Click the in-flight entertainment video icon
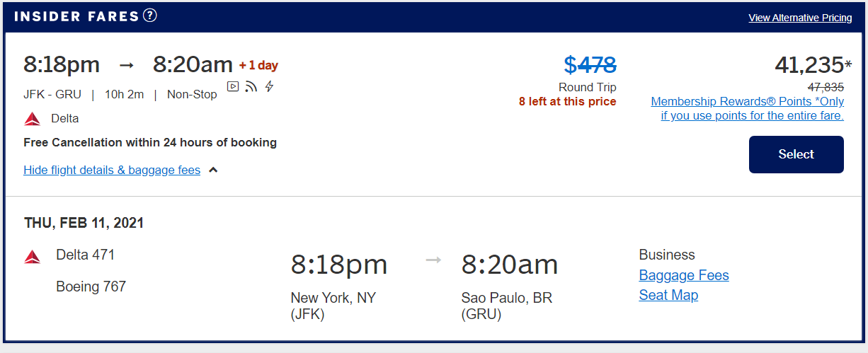This screenshot has height=353, width=868. coord(233,86)
